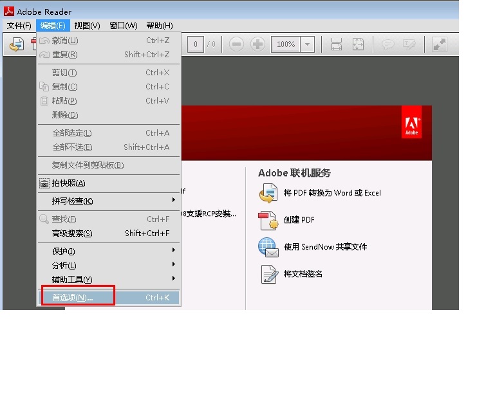Expand the 辅助工具 submenu

[x=108, y=279]
